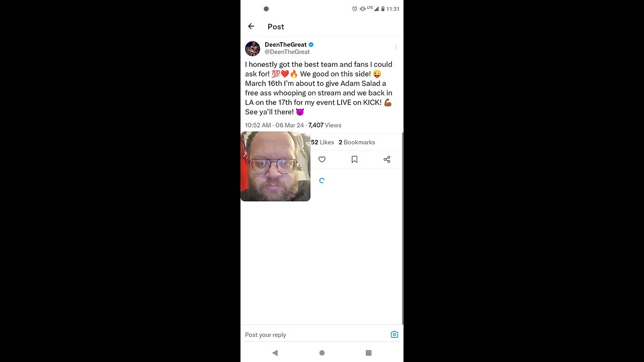View the 2 Bookmarks count
Screen dimensions: 644x362
click(357, 142)
